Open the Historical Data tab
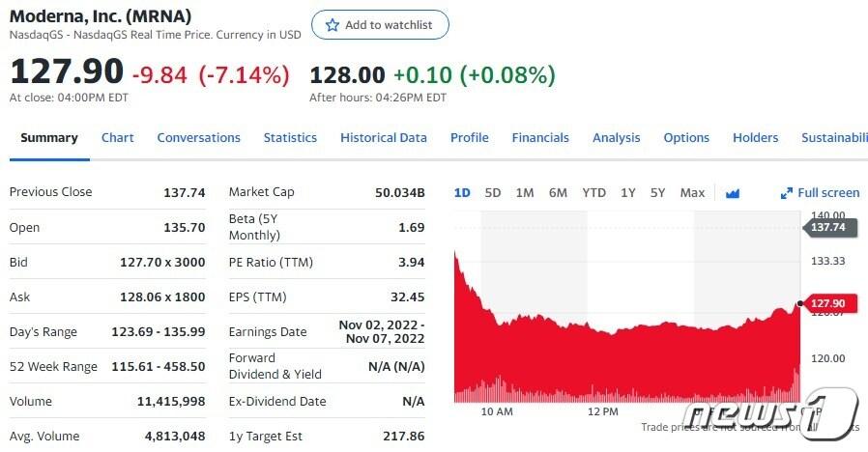 [x=383, y=138]
